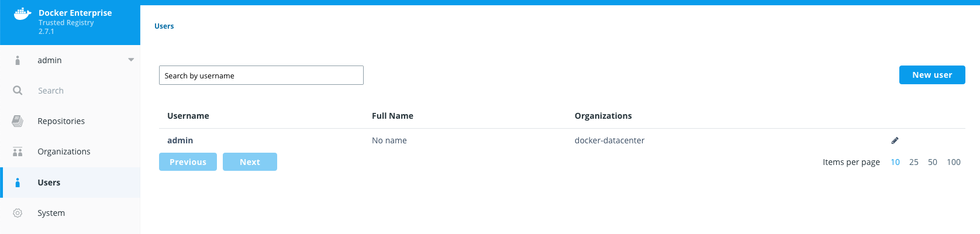
Task: Click the Previous page button
Action: pos(188,162)
